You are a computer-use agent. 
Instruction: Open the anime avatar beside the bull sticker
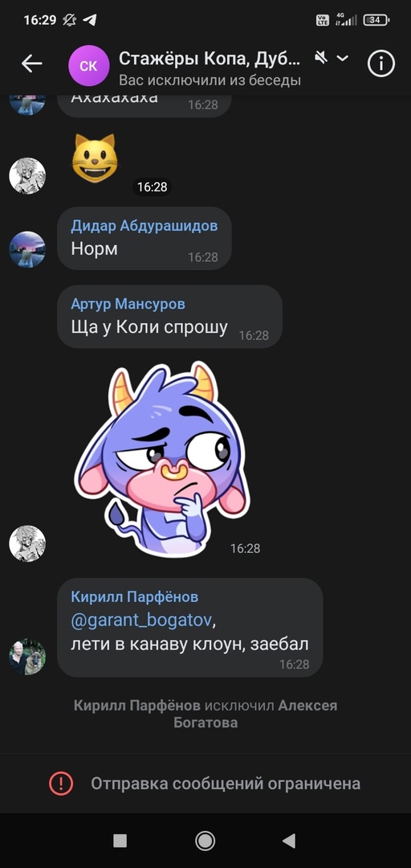[x=27, y=543]
